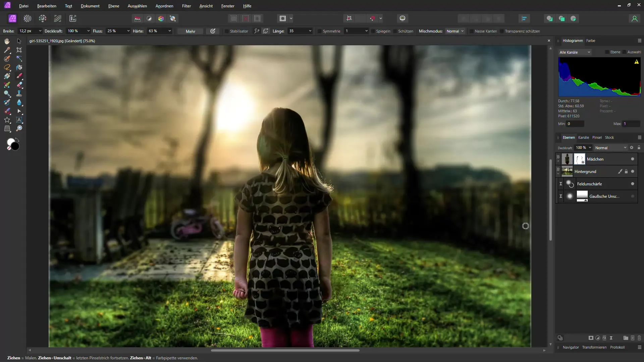Select the Hand view tool

tap(7, 41)
